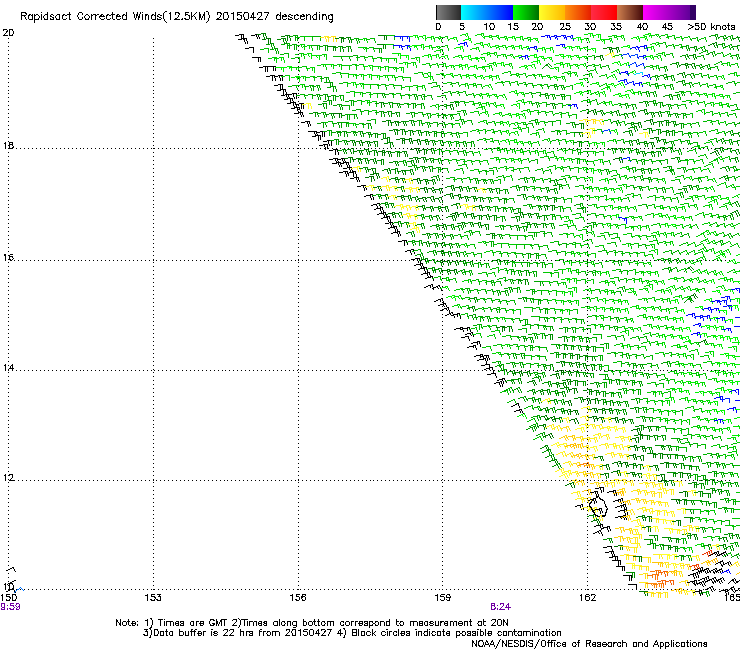Click the latitude label '20' on left axis

8,33
